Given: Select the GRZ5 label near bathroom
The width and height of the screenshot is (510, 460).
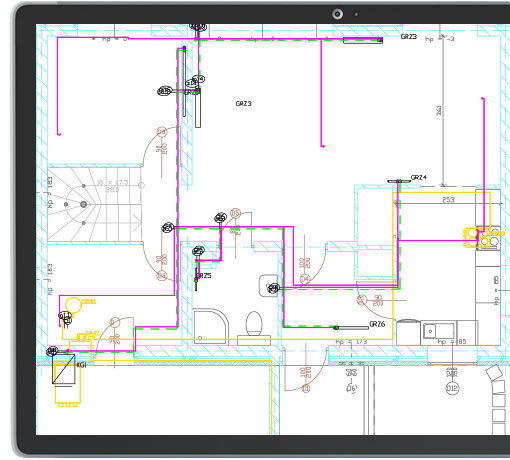Looking at the screenshot, I should coord(204,276).
